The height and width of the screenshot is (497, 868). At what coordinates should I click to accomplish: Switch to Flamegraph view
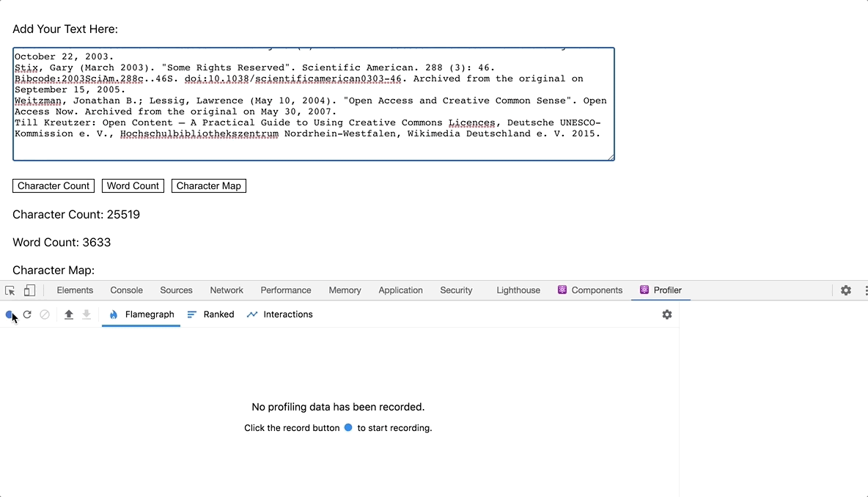point(141,314)
